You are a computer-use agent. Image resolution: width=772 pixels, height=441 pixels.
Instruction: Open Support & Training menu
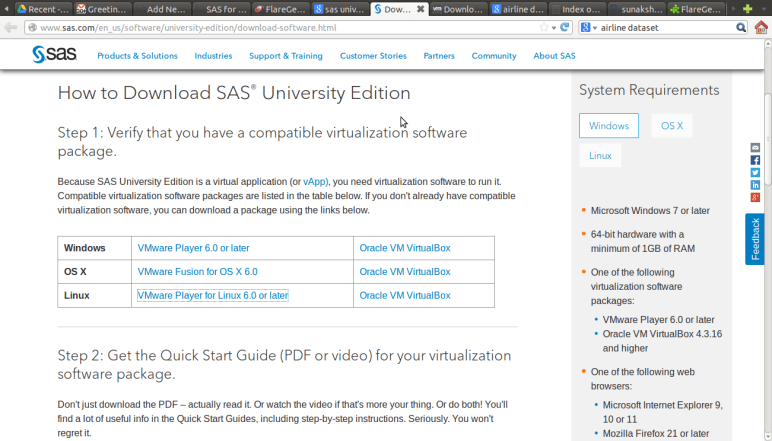286,56
